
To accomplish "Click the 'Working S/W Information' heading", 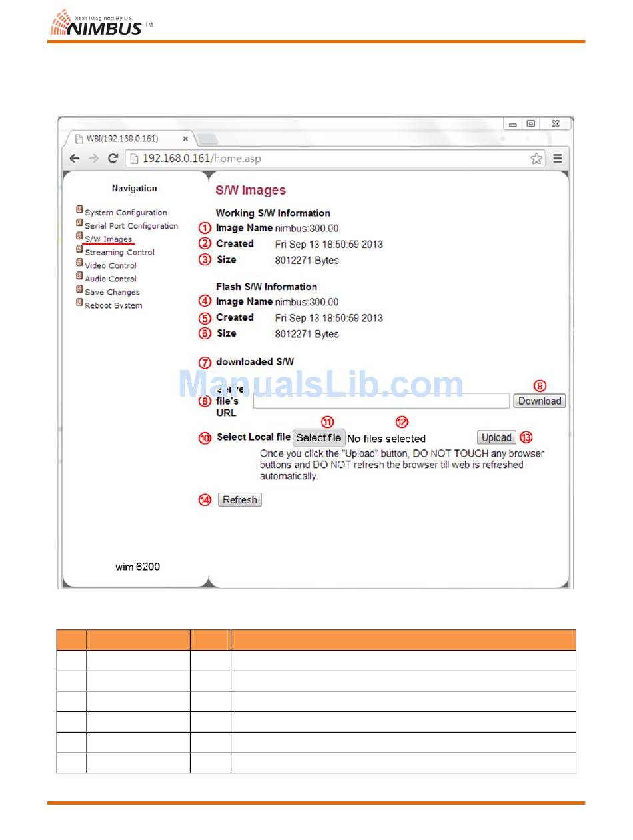I will point(273,213).
